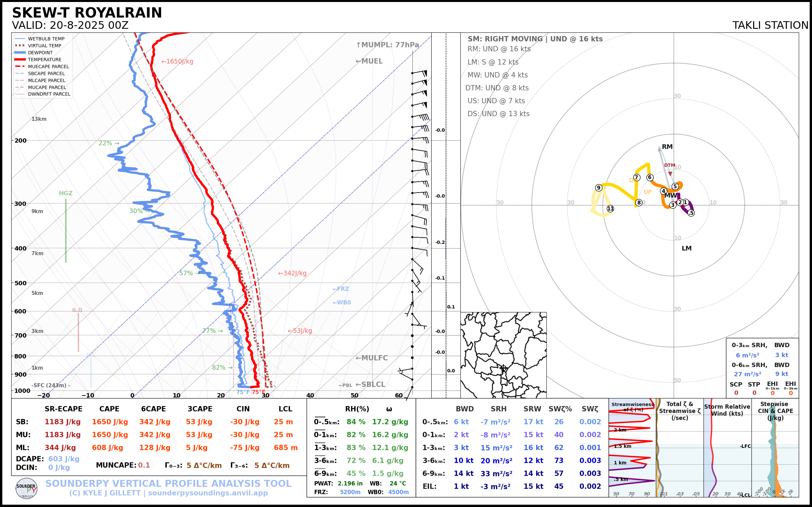The height and width of the screenshot is (507, 812).
Task: Click the red DTM triangle marker
Action: pyautogui.click(x=670, y=174)
